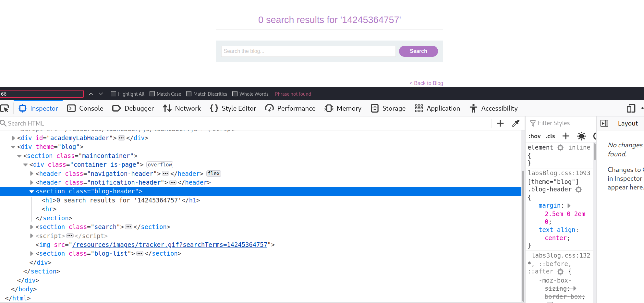644x303 pixels.
Task: Expand the blog-list section node
Action: pos(31,254)
